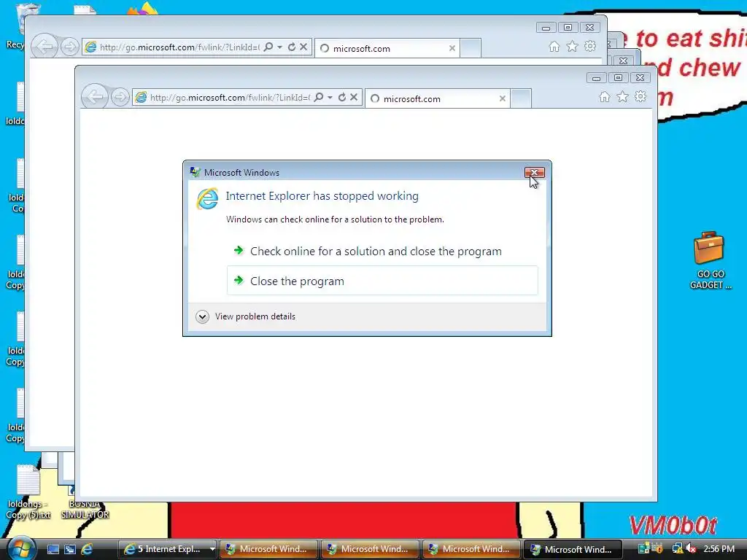Image resolution: width=747 pixels, height=560 pixels.
Task: Close the Microsoft Windows error dialog
Action: (535, 172)
